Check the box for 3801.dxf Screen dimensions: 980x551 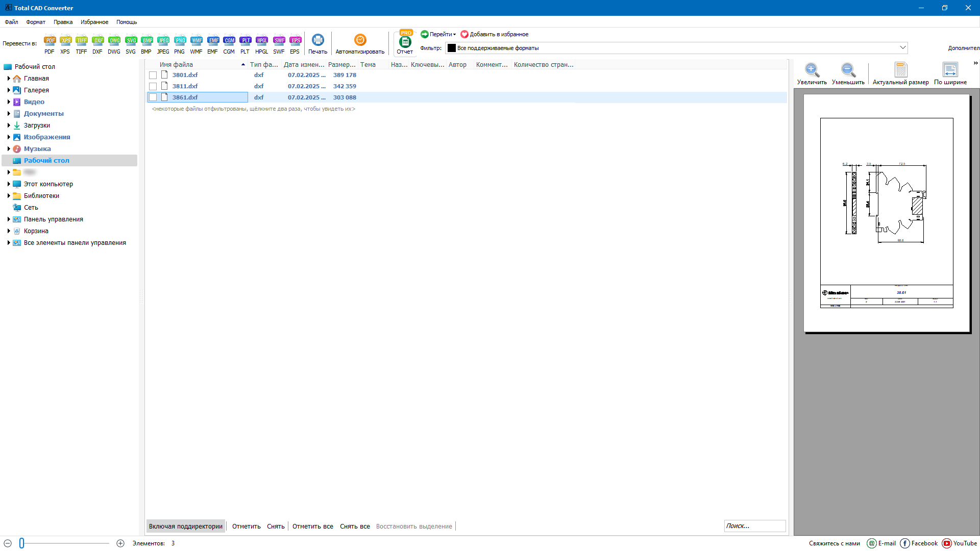point(153,75)
